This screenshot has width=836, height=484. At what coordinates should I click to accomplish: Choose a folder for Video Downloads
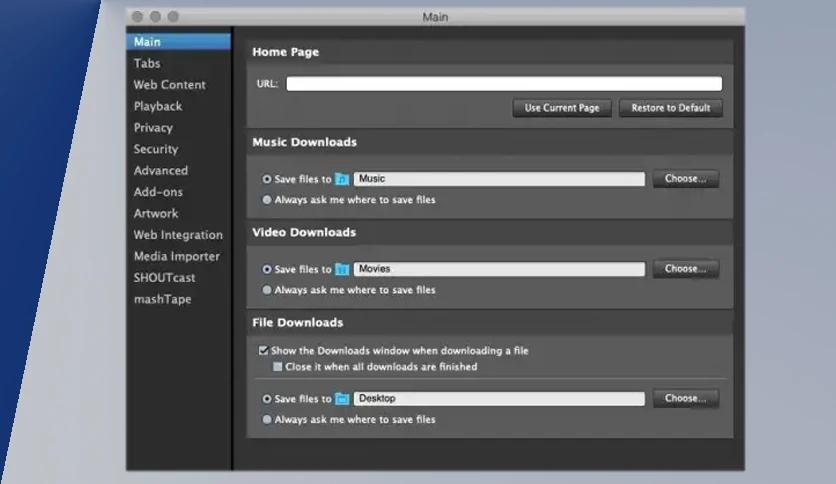(686, 269)
